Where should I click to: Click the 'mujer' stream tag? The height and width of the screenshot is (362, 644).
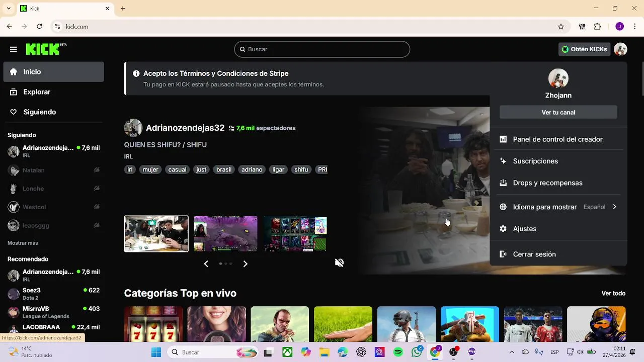[x=150, y=170]
